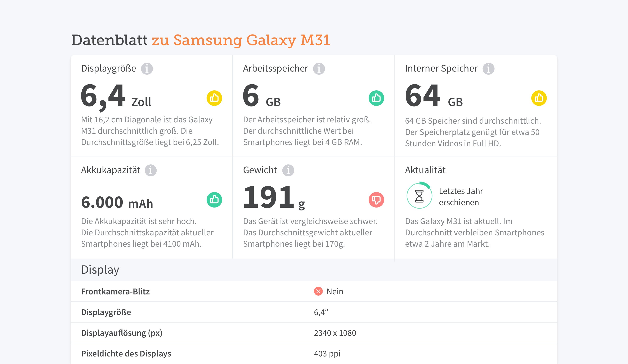Click the 'Letztes Jahr erschienen' text
Viewport: 628px width, 364px height.
461,197
